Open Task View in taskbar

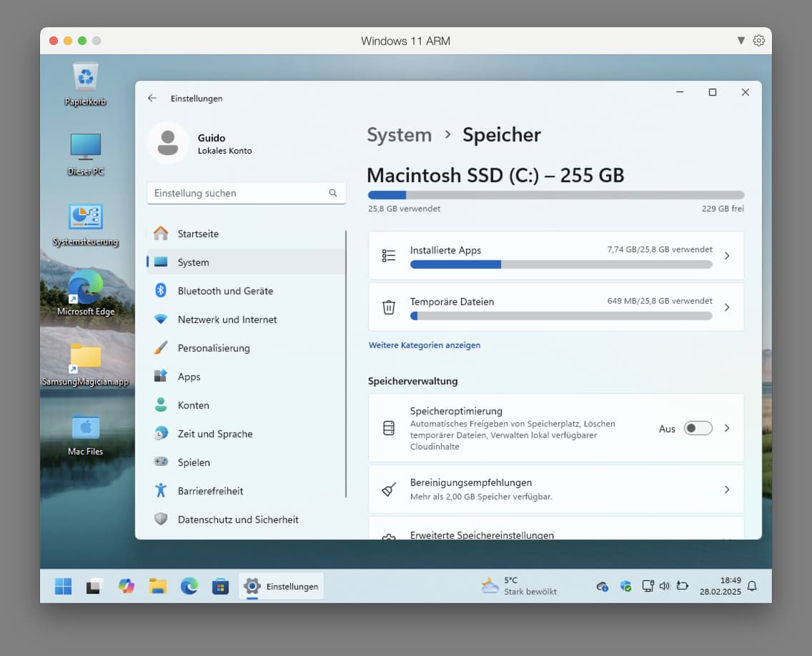pyautogui.click(x=94, y=586)
